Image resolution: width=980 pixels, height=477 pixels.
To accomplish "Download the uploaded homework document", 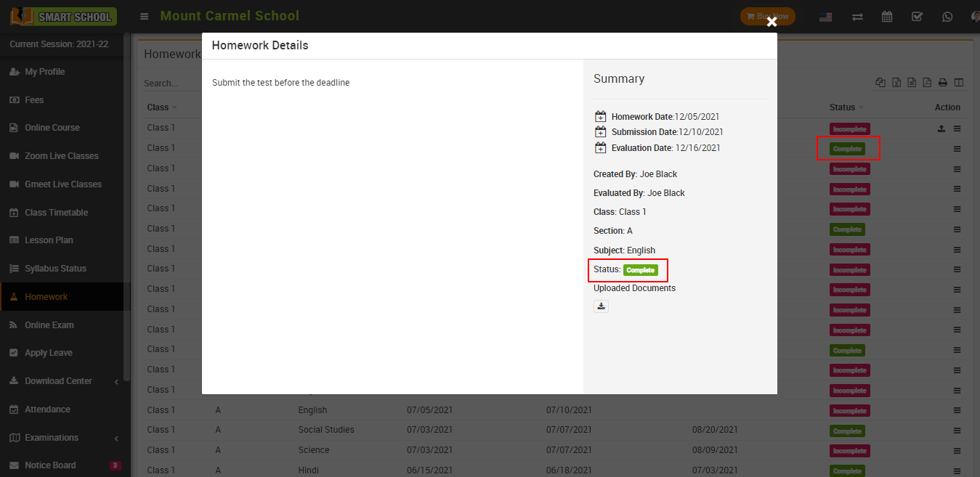I will (x=601, y=306).
